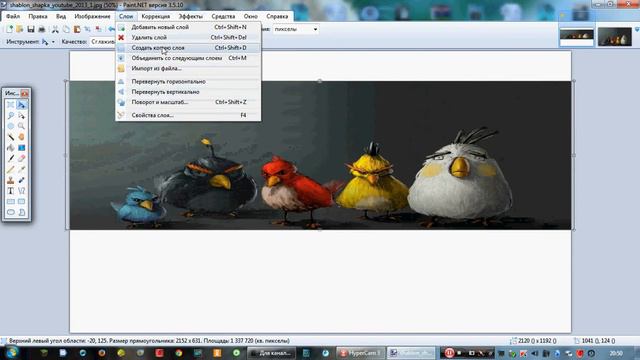Open the Качество quality dropdown
Viewport: 640px width, 360px height.
[103, 42]
